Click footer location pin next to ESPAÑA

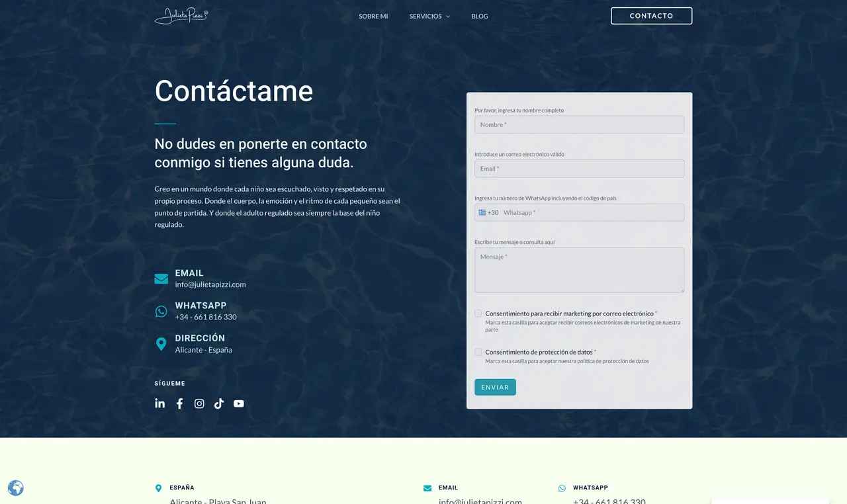tap(158, 488)
